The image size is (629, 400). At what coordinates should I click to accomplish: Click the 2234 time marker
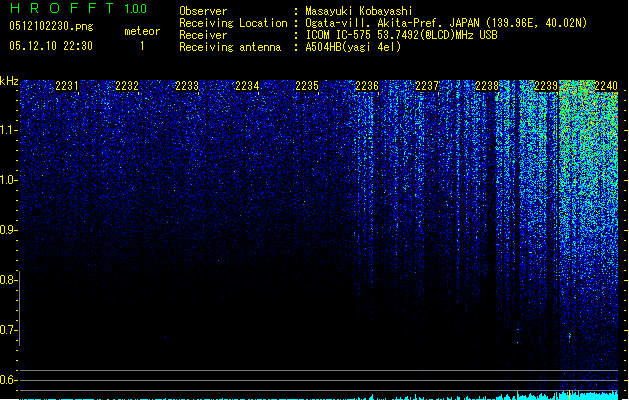click(x=247, y=86)
